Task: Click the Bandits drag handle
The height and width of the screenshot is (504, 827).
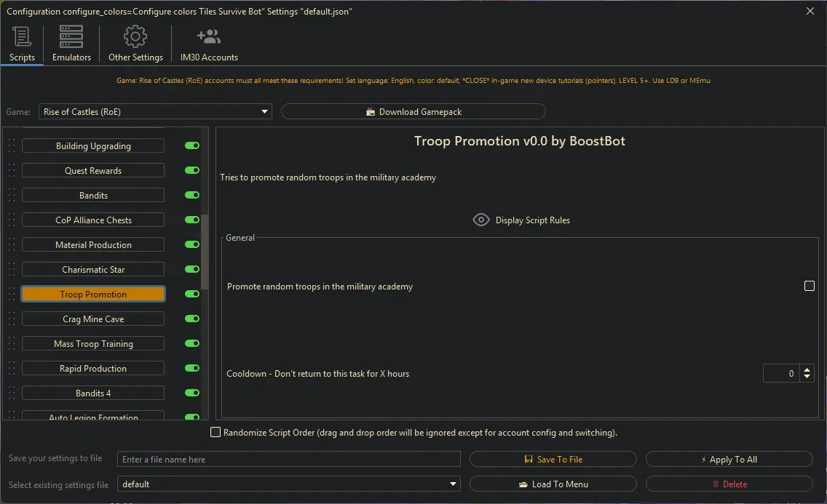Action: pos(12,196)
